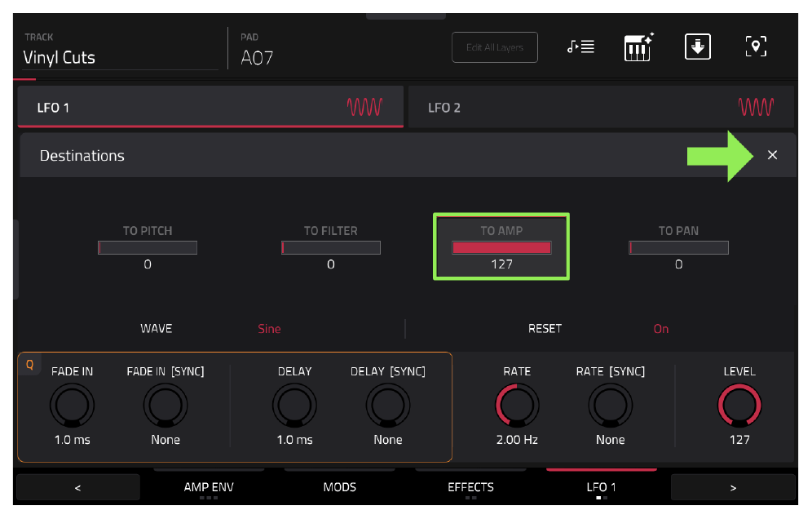Open the Amp Env bottom tab
This screenshot has height=519, width=812.
(209, 487)
